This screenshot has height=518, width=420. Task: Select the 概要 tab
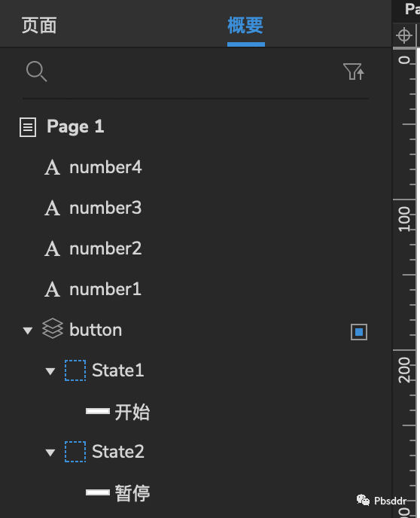pyautogui.click(x=245, y=26)
